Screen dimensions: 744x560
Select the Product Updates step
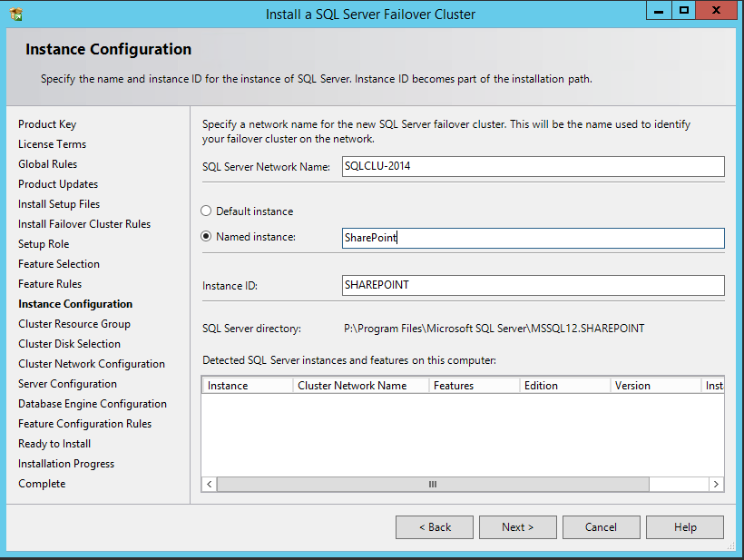click(x=58, y=184)
